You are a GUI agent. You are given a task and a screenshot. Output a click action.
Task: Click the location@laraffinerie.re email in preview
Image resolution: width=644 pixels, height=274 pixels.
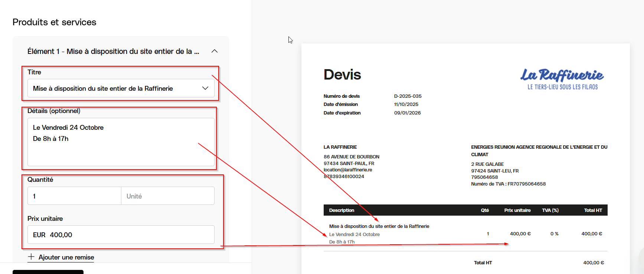click(x=348, y=170)
